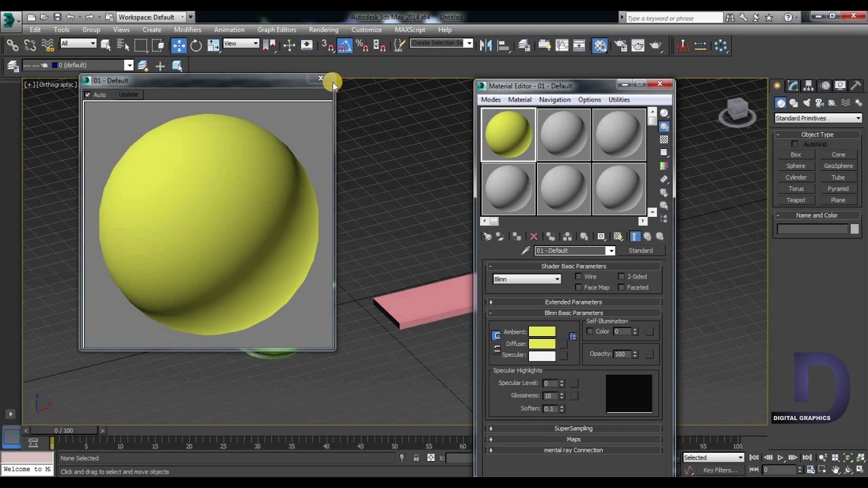Click the Get Material icon in Material Editor
The height and width of the screenshot is (488, 868).
click(x=488, y=236)
